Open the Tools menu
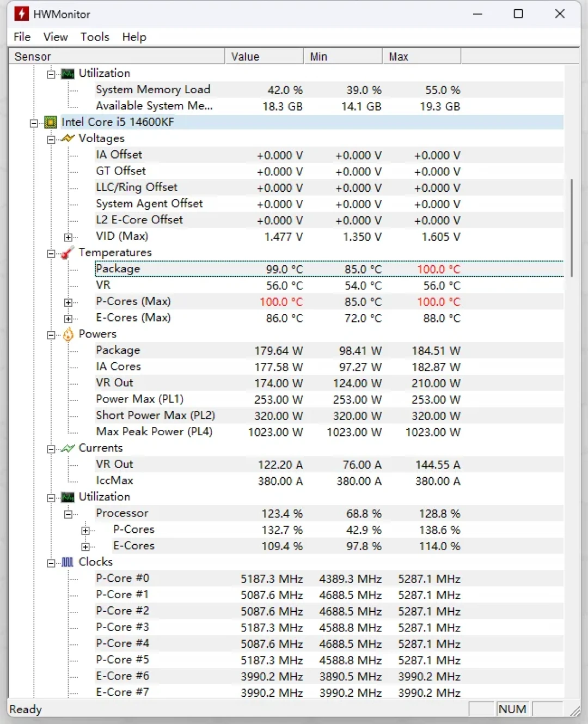Image resolution: width=588 pixels, height=724 pixels. (x=95, y=36)
